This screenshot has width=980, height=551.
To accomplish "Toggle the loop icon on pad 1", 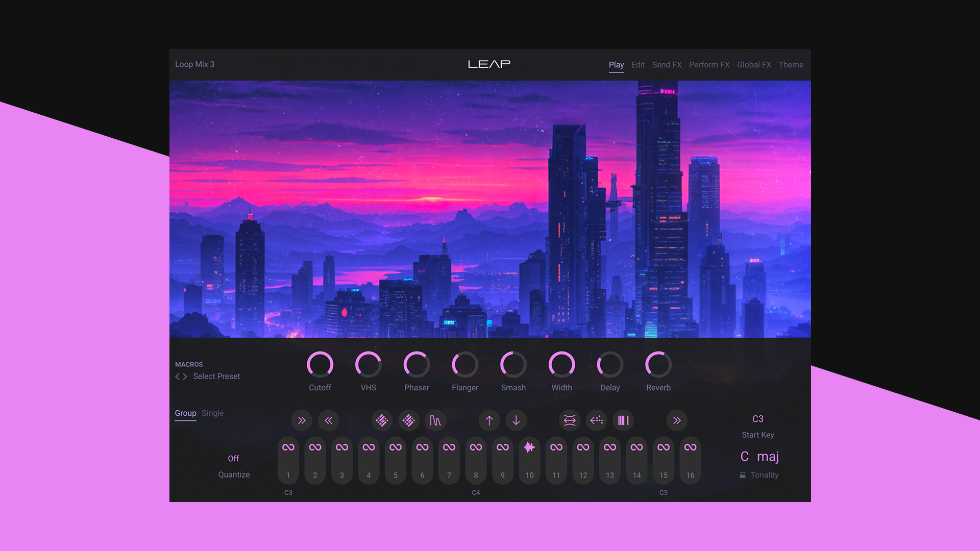I will point(288,447).
